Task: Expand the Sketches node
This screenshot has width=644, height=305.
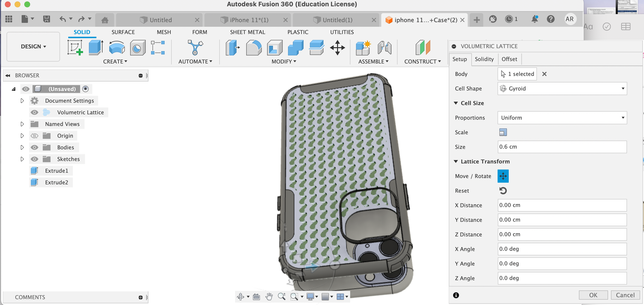Action: (22, 159)
